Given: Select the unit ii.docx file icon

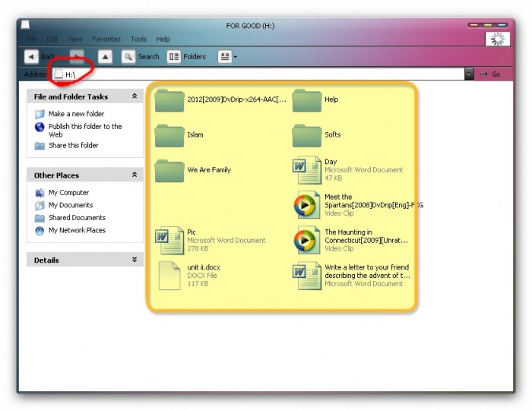Looking at the screenshot, I should tap(169, 276).
